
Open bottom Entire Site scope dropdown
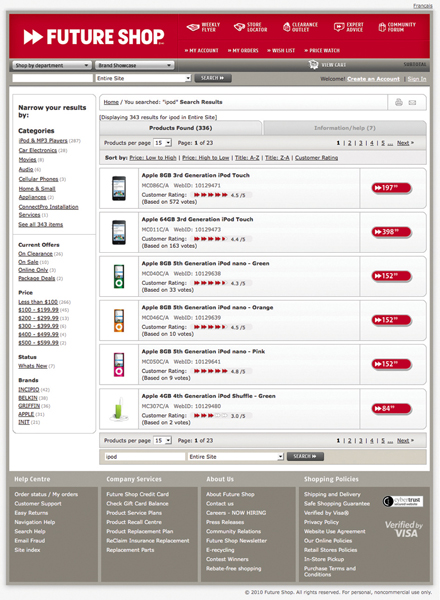click(x=235, y=457)
